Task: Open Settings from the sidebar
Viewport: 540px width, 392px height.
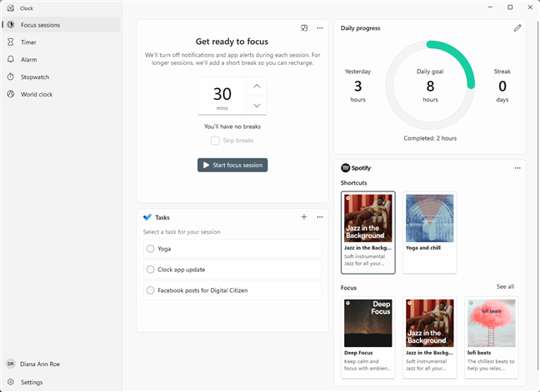Action: click(32, 382)
